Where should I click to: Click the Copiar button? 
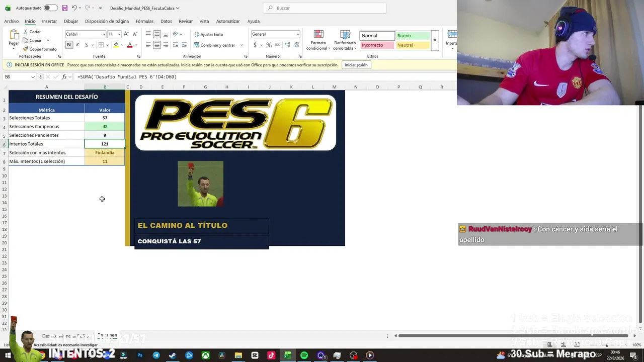[33, 40]
